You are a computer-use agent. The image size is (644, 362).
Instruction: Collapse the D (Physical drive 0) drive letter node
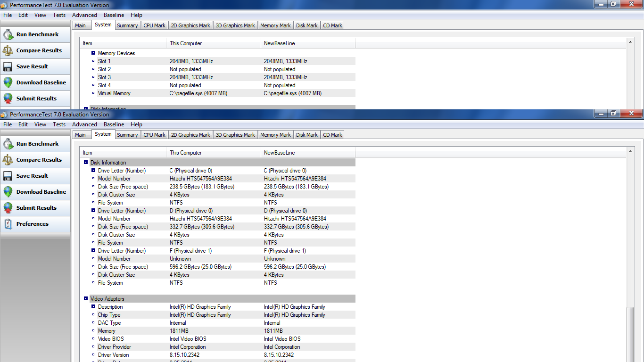[x=93, y=211]
